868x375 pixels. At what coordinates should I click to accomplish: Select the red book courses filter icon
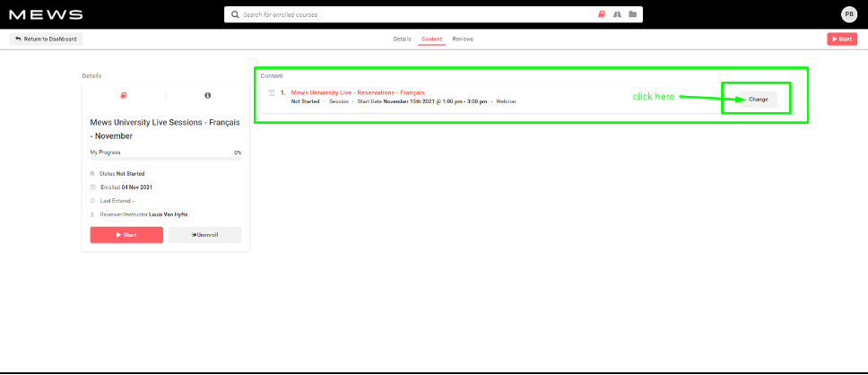click(603, 14)
